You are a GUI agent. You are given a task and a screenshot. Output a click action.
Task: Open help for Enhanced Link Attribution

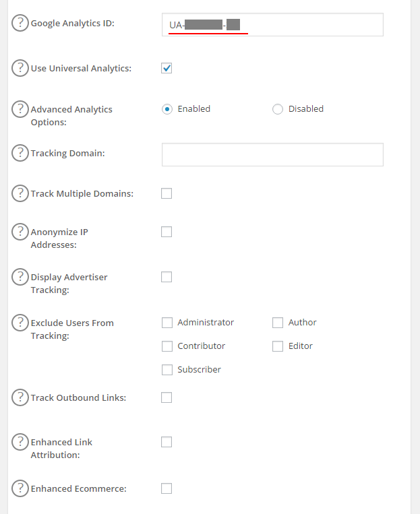(x=21, y=442)
